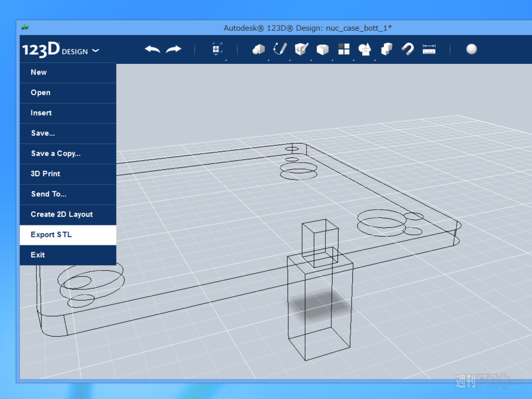Open the Transform tool
Image resolution: width=532 pixels, height=399 pixels.
click(216, 49)
